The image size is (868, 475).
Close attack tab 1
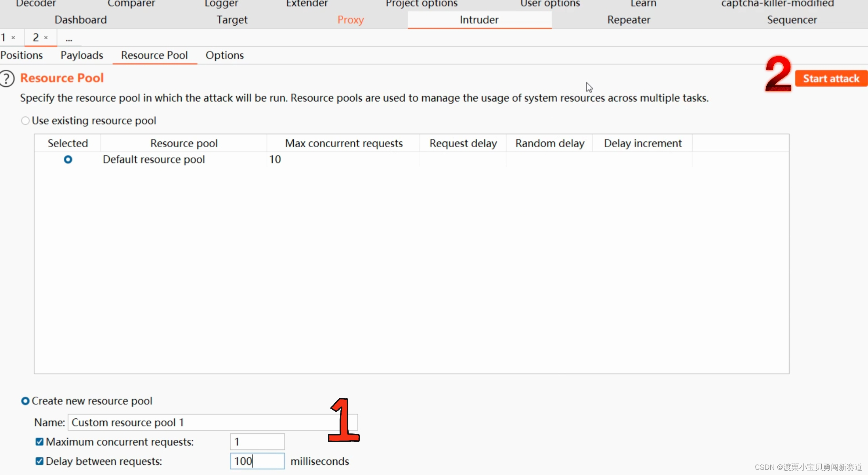click(x=13, y=38)
